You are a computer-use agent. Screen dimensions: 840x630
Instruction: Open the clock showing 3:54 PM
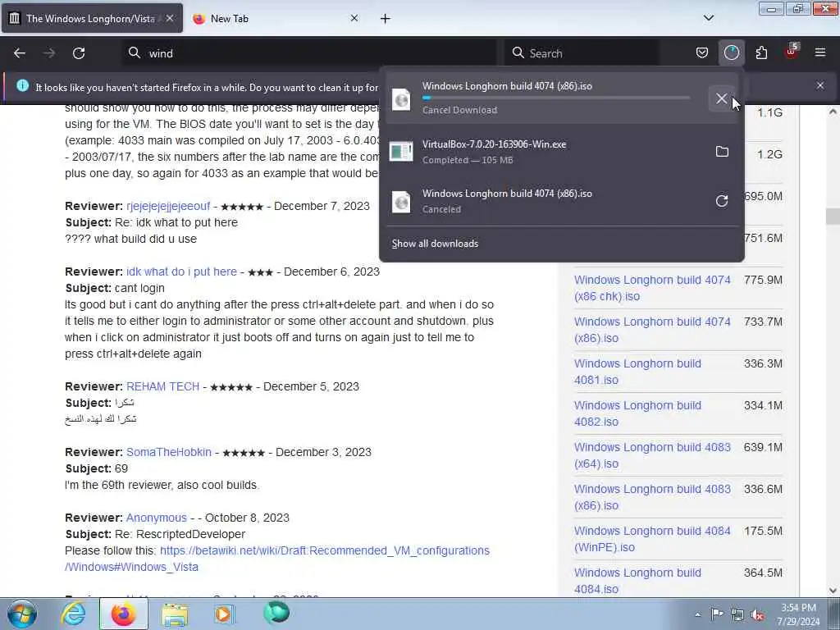[x=799, y=614]
